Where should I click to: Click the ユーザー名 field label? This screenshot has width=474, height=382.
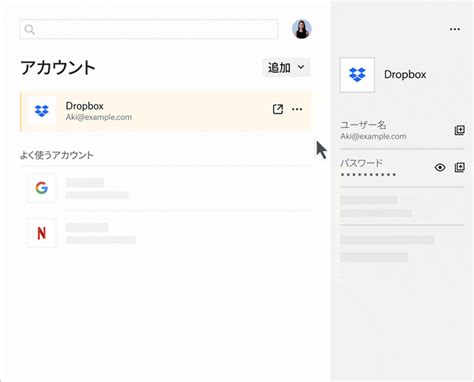click(x=363, y=125)
